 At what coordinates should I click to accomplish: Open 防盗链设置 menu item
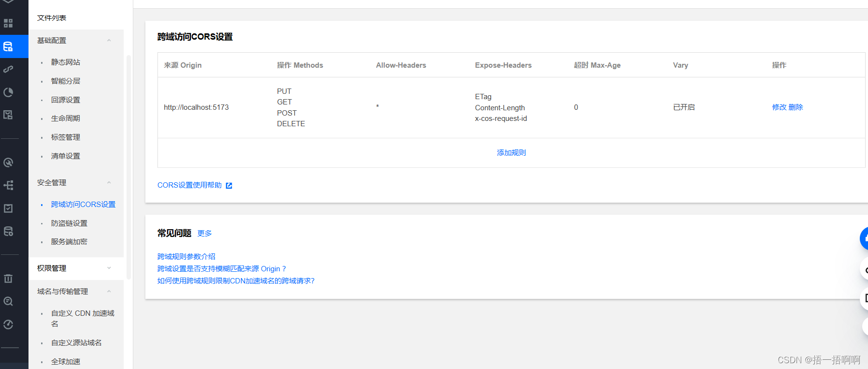[x=70, y=223]
